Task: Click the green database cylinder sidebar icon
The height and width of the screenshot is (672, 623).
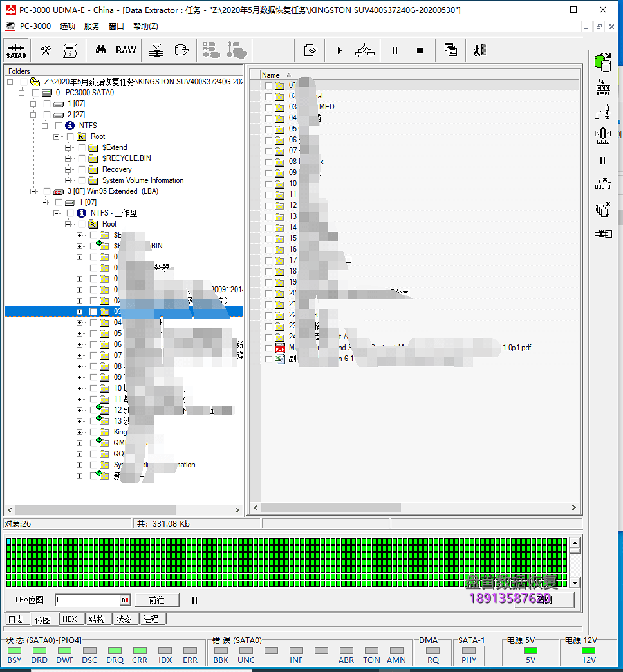Action: click(603, 62)
